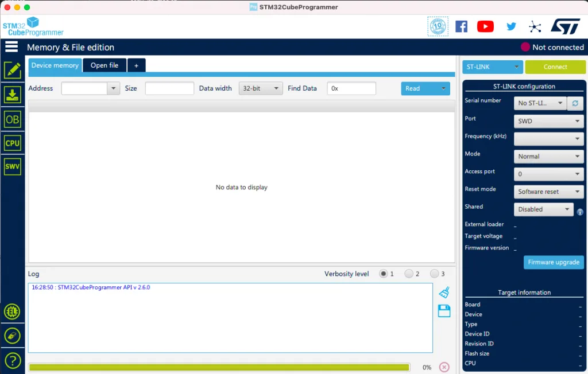Click the log text area
588x374 pixels.
[230, 318]
